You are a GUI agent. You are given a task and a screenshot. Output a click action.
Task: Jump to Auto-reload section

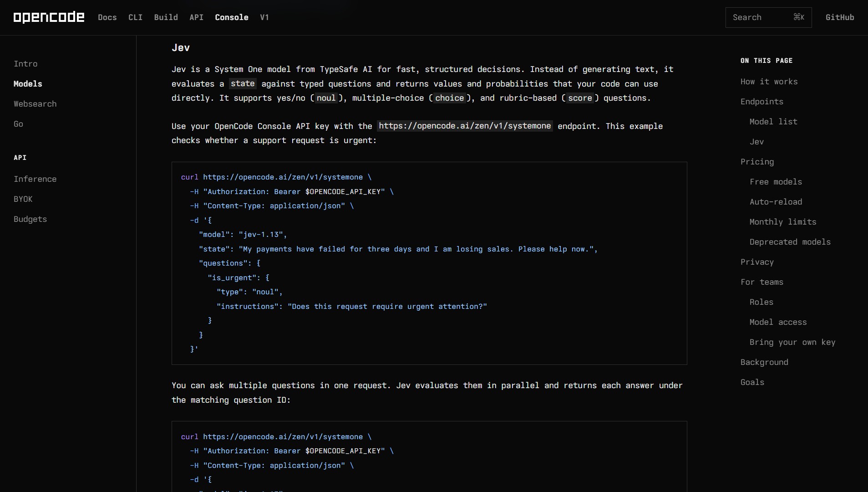776,202
